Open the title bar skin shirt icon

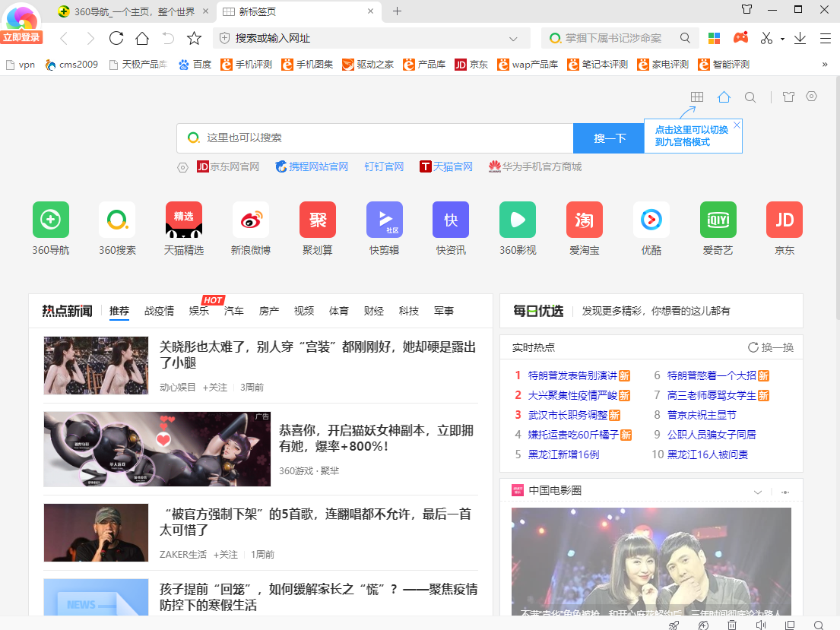(x=746, y=9)
